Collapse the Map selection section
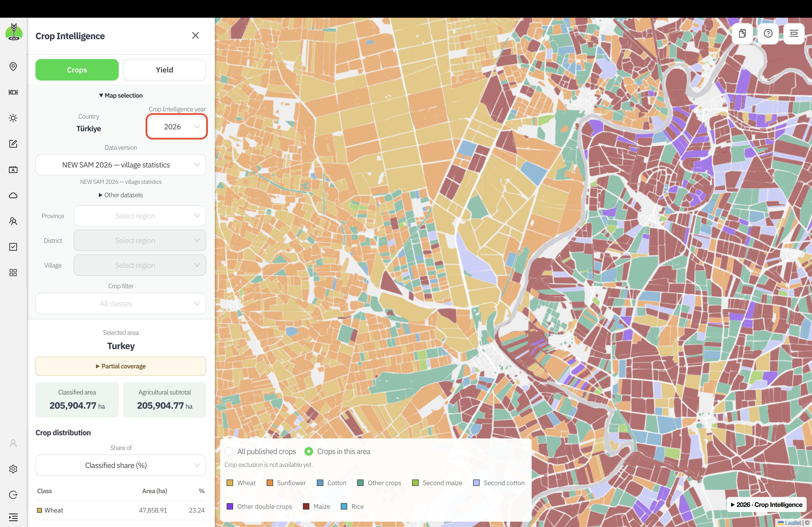The image size is (812, 527). click(x=121, y=96)
